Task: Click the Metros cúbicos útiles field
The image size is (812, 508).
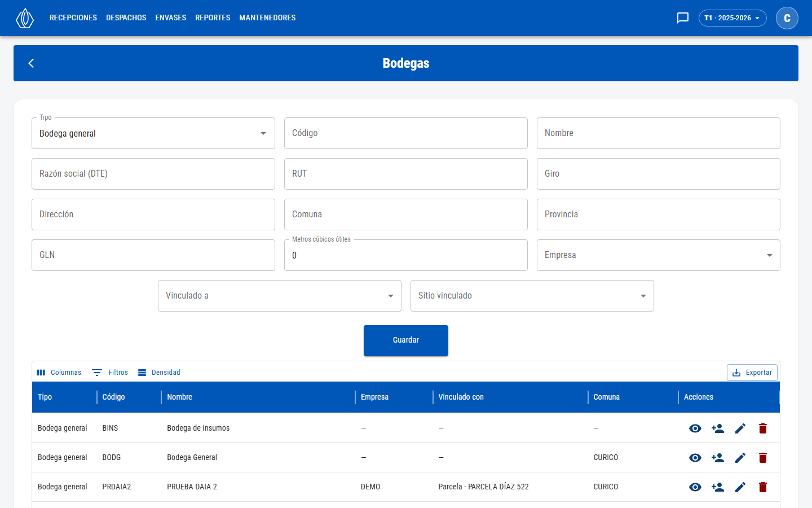Action: point(406,255)
